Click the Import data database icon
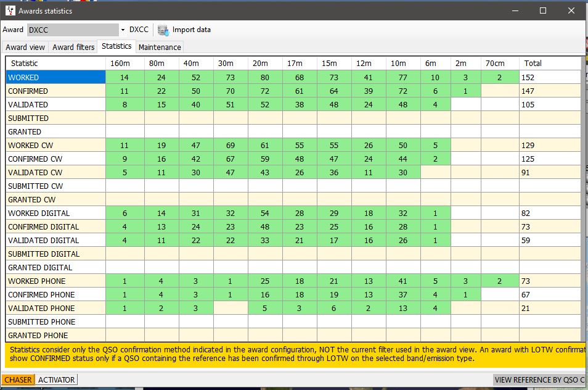588x390 pixels. point(163,30)
